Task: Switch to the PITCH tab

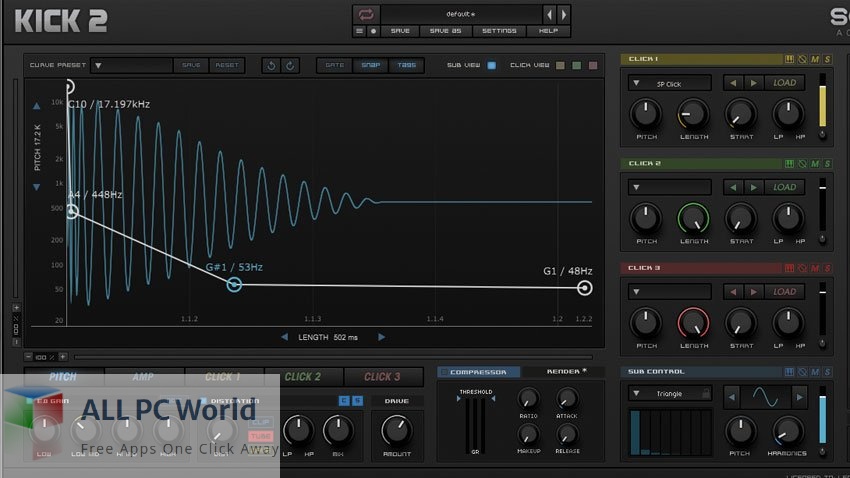Action: pyautogui.click(x=63, y=377)
